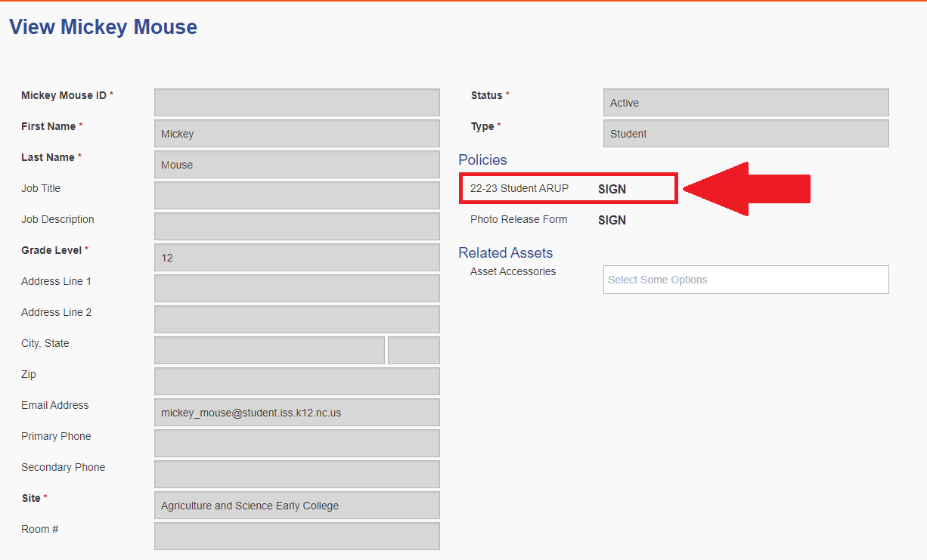Image resolution: width=927 pixels, height=560 pixels.
Task: Click the First Name field containing Mickey
Action: (x=297, y=134)
